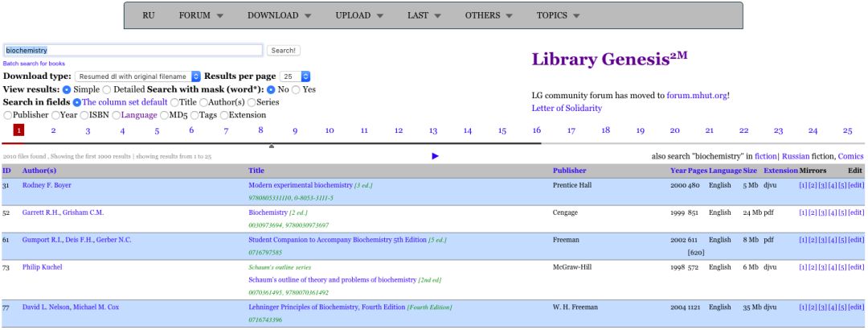Select the Detailed view results radio button
The height and width of the screenshot is (330, 868).
(x=106, y=89)
